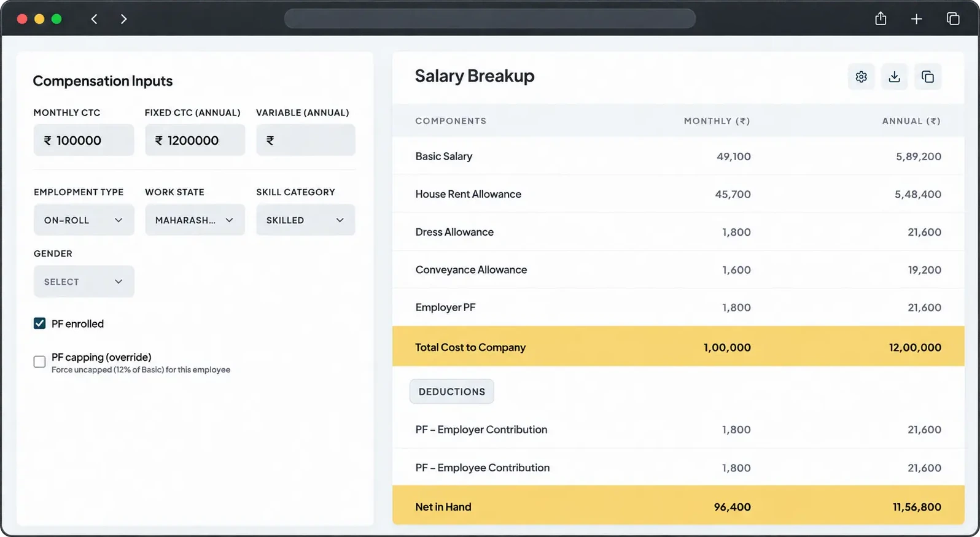Screen dimensions: 980x537
Task: Edit the Fixed CTC annual field
Action: pyautogui.click(x=195, y=140)
